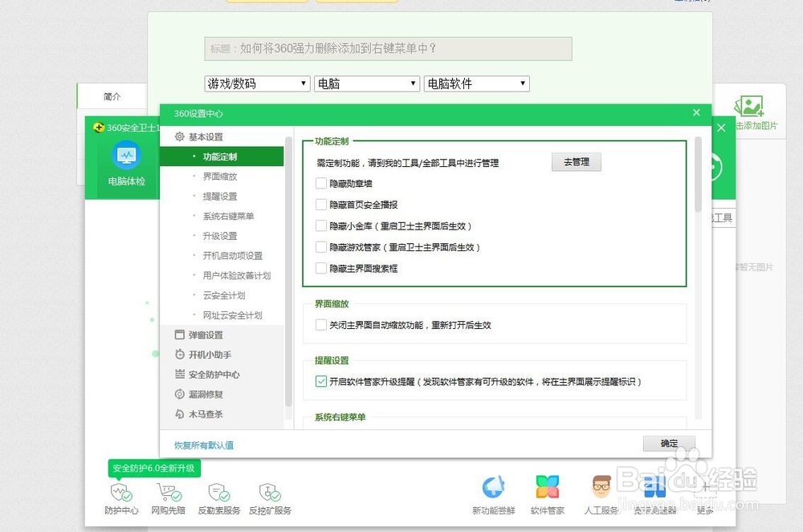This screenshot has height=532, width=803.
Task: Select 提醒设置 in settings sidebar
Action: point(222,197)
